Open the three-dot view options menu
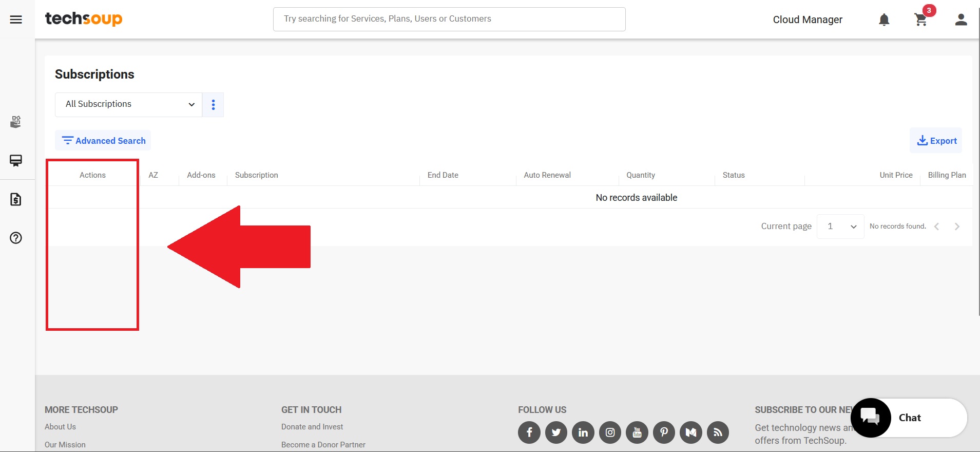980x452 pixels. point(213,105)
